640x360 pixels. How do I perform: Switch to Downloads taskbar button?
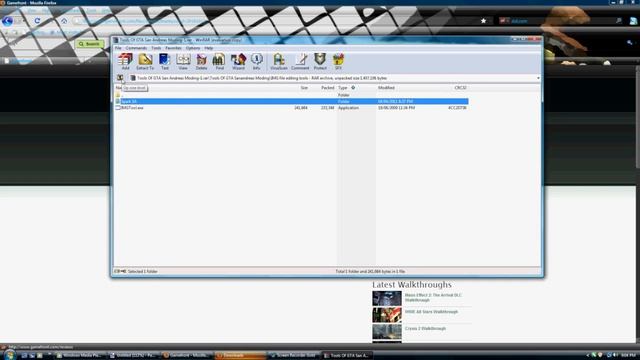(x=239, y=356)
